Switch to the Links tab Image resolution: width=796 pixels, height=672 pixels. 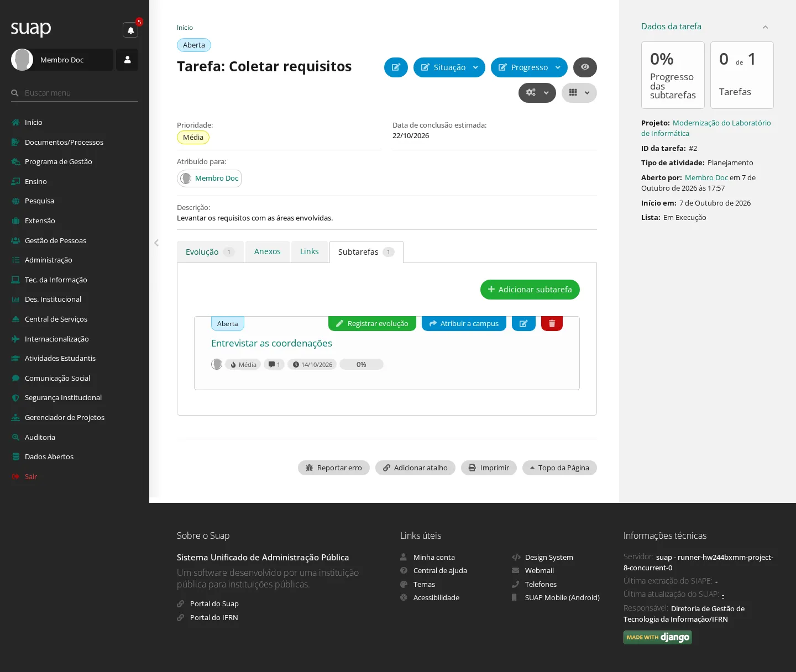pyautogui.click(x=310, y=252)
